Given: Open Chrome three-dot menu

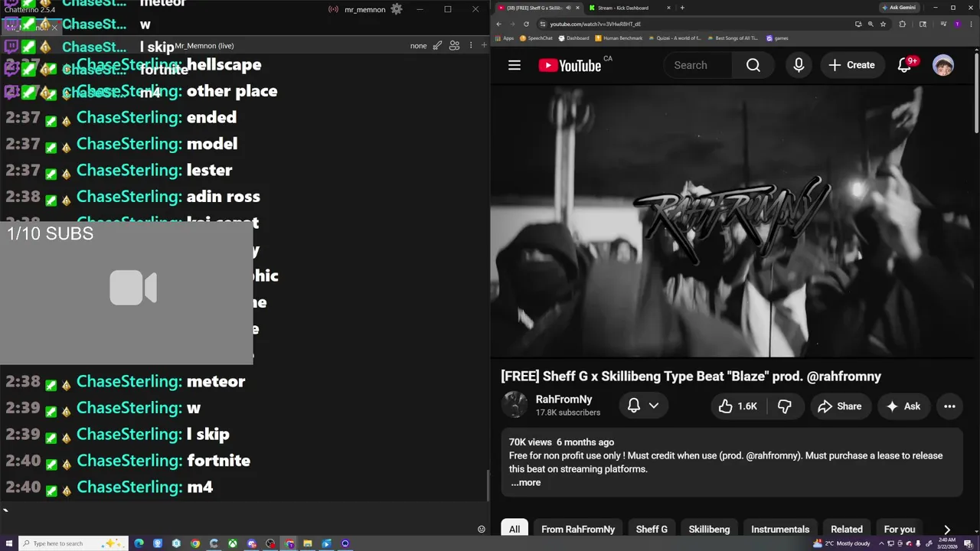Looking at the screenshot, I should 969,24.
